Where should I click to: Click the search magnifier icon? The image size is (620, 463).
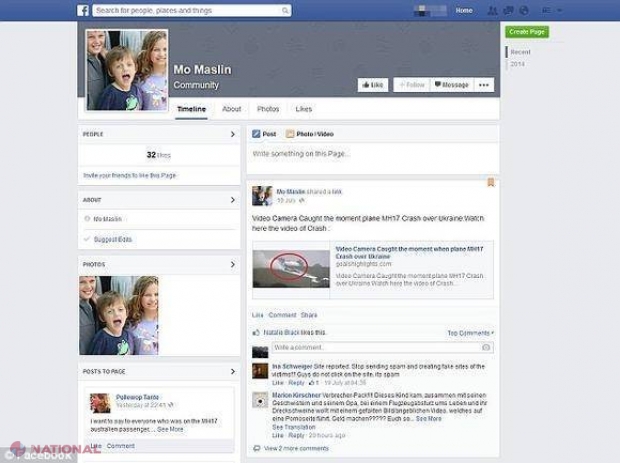(x=285, y=10)
